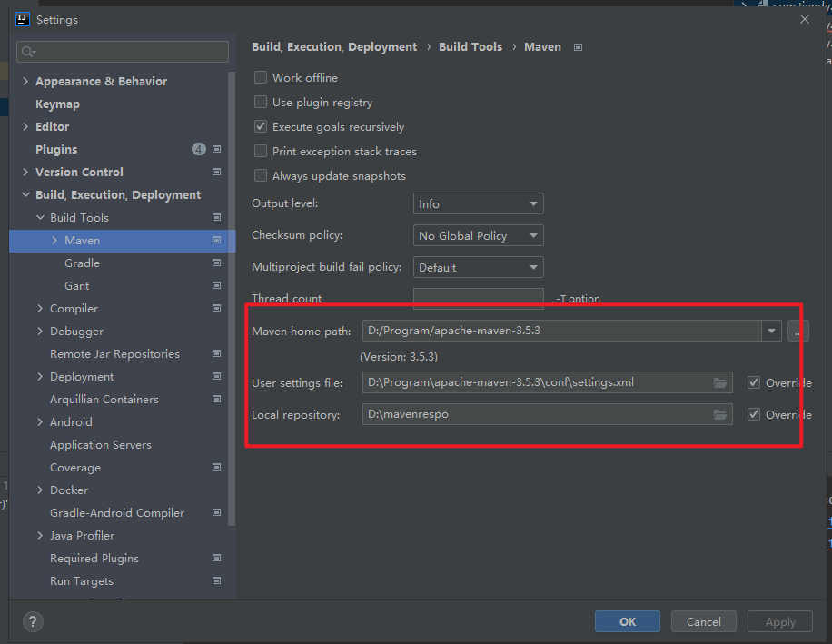Click the Apply button
The height and width of the screenshot is (644, 832).
(x=780, y=621)
